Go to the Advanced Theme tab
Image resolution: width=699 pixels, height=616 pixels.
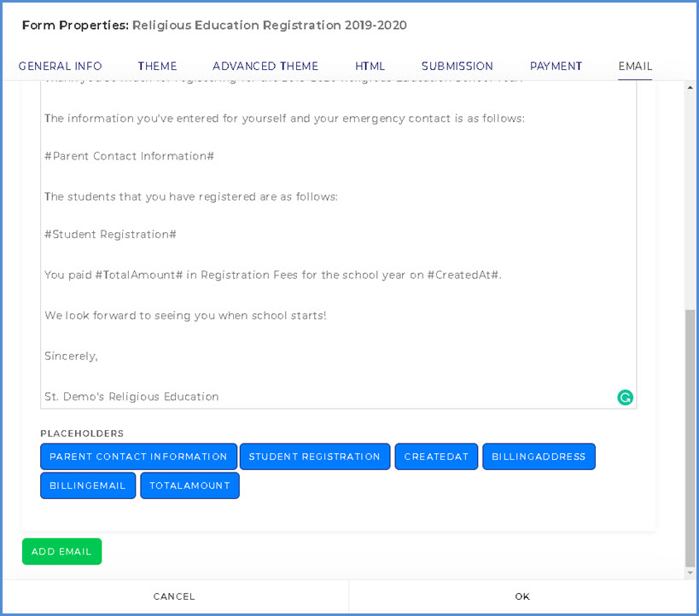pyautogui.click(x=265, y=67)
